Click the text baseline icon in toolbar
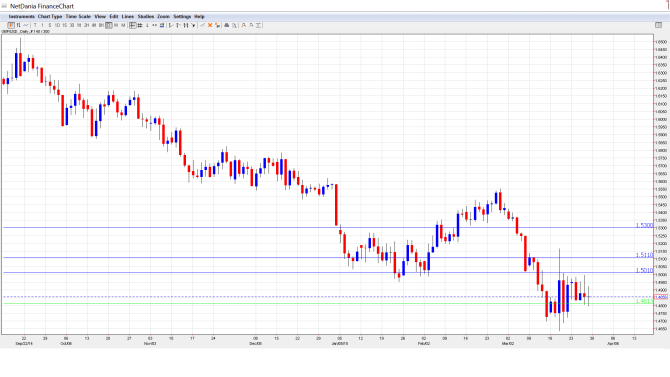Viewport: 670px width, 377px height. coord(258,26)
